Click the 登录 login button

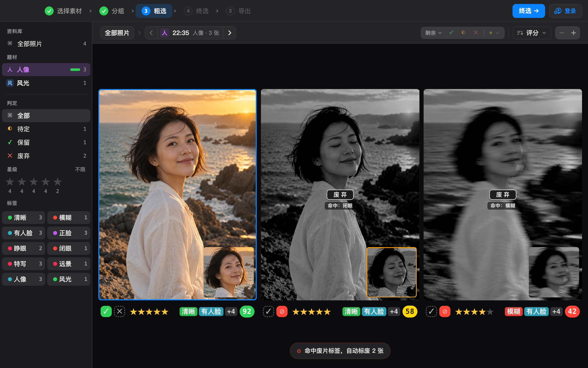pos(565,11)
